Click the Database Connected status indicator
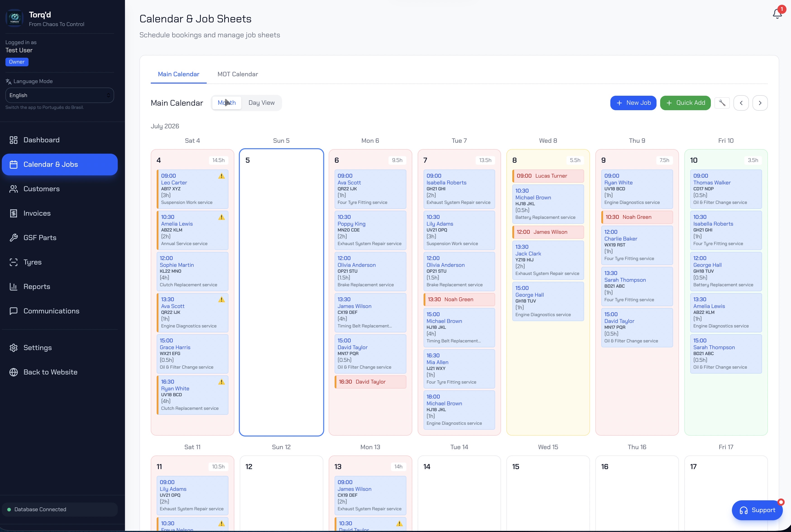This screenshot has height=532, width=791. pos(60,510)
